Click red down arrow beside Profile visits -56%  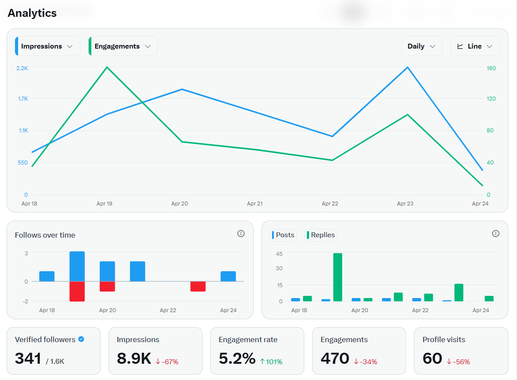(x=449, y=361)
